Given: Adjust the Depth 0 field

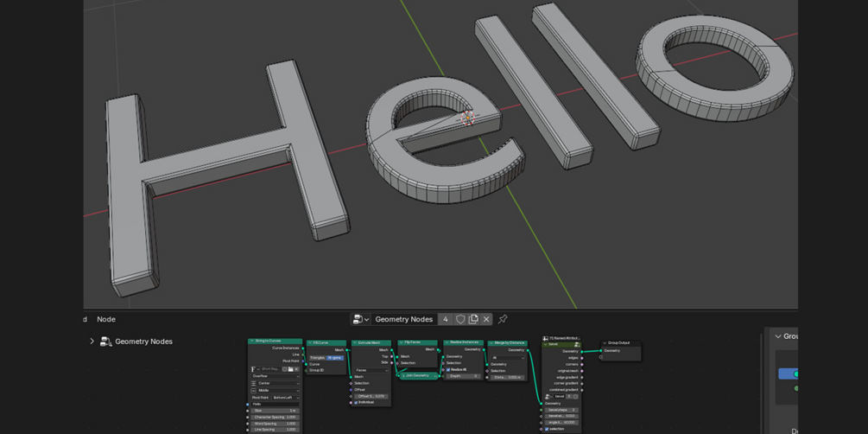Looking at the screenshot, I should (463, 376).
